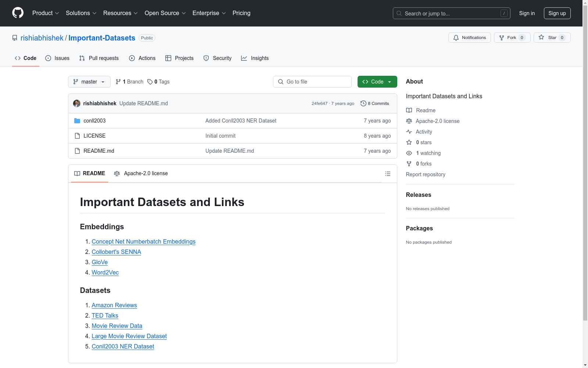Click the fork icon in the Fork button
Screen dimensions: 588x368
click(x=502, y=38)
